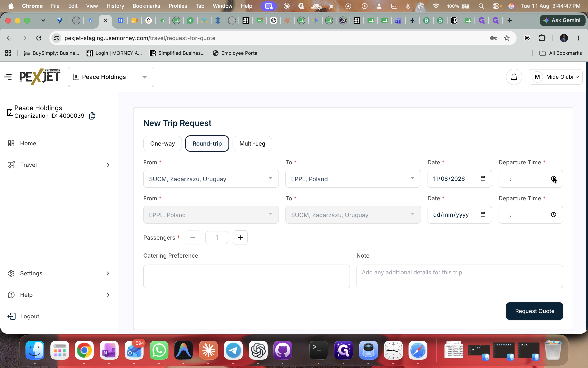The width and height of the screenshot is (588, 368).
Task: Open Outlook from the Dock
Action: point(134,350)
